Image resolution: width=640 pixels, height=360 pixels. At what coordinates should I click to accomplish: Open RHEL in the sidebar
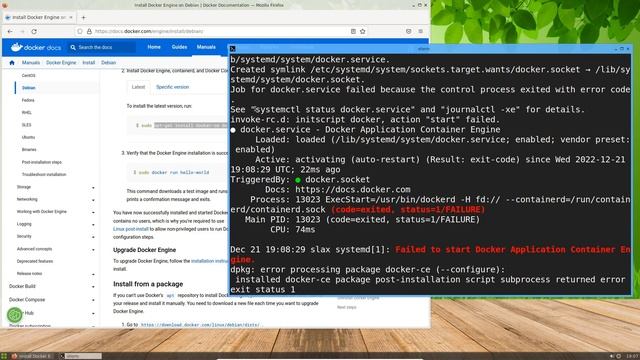click(x=27, y=113)
